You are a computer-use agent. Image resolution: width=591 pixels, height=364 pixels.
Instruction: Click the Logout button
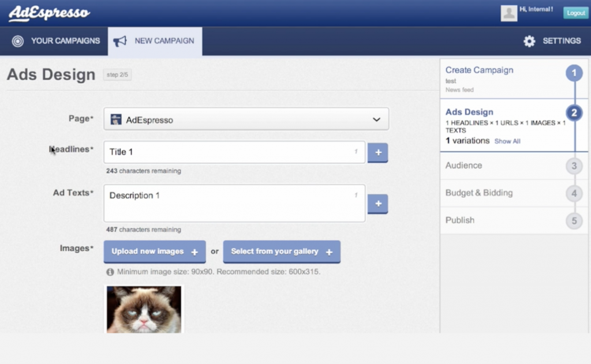pyautogui.click(x=575, y=13)
